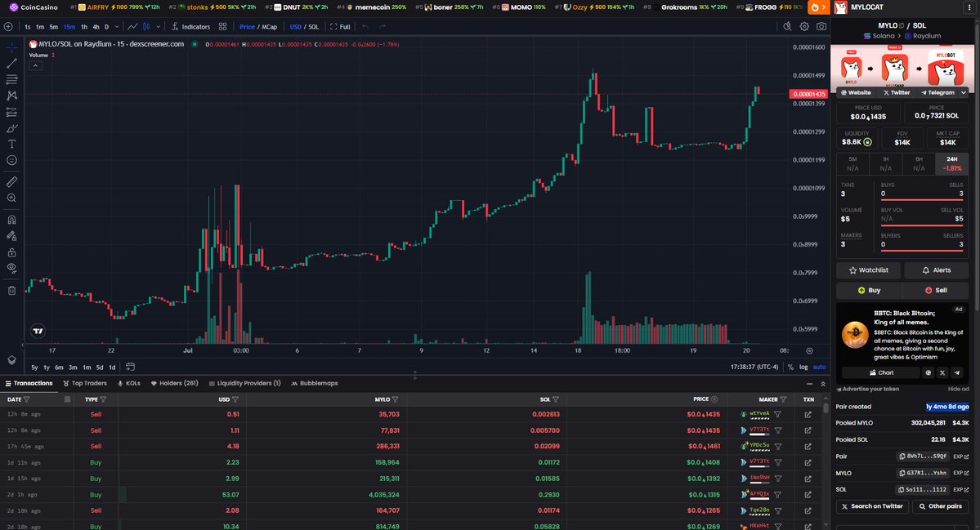Collapse the Volume indicator legend arrow
Image resolution: width=980 pixels, height=530 pixels.
click(36, 65)
